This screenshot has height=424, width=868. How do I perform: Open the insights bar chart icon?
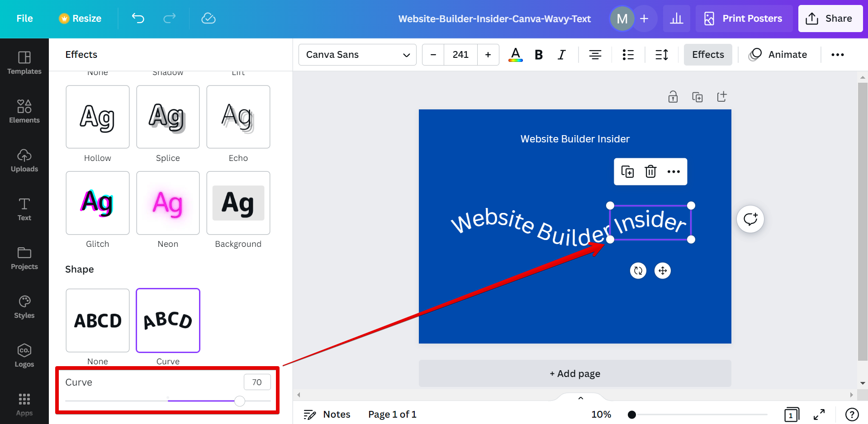coord(676,19)
